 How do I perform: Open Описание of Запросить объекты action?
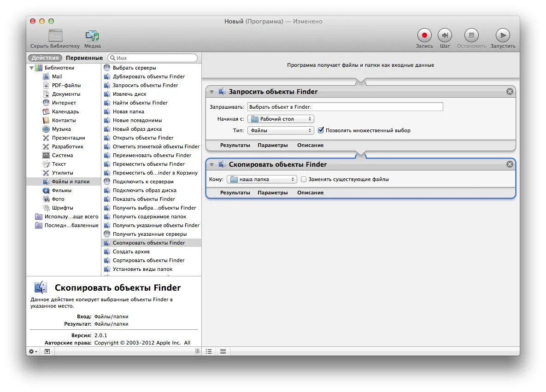point(310,145)
